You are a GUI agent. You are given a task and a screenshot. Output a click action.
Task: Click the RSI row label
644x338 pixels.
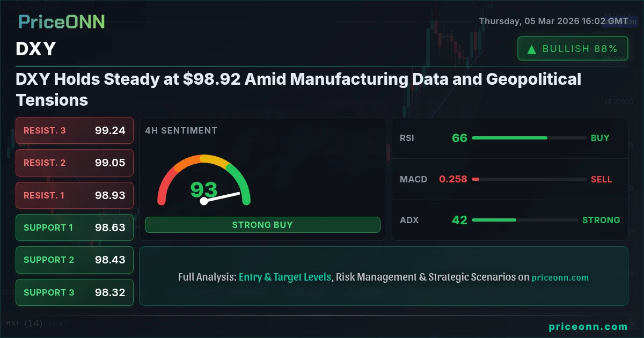(407, 138)
